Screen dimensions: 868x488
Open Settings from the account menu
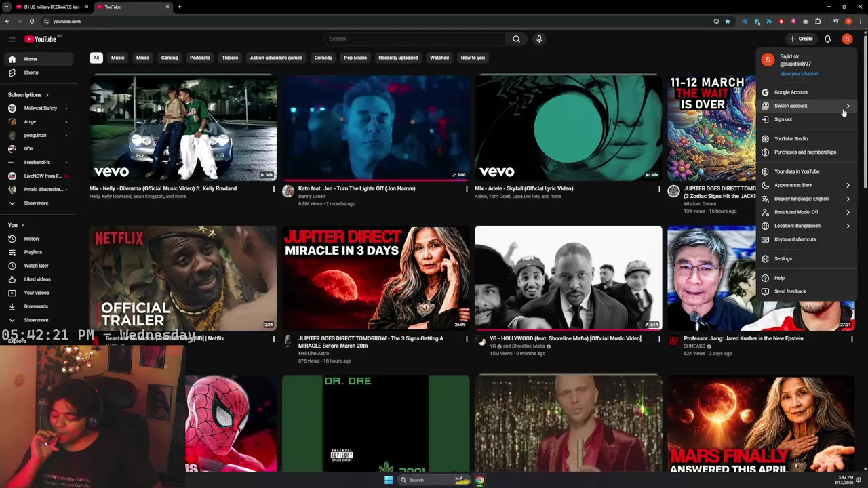pyautogui.click(x=806, y=259)
